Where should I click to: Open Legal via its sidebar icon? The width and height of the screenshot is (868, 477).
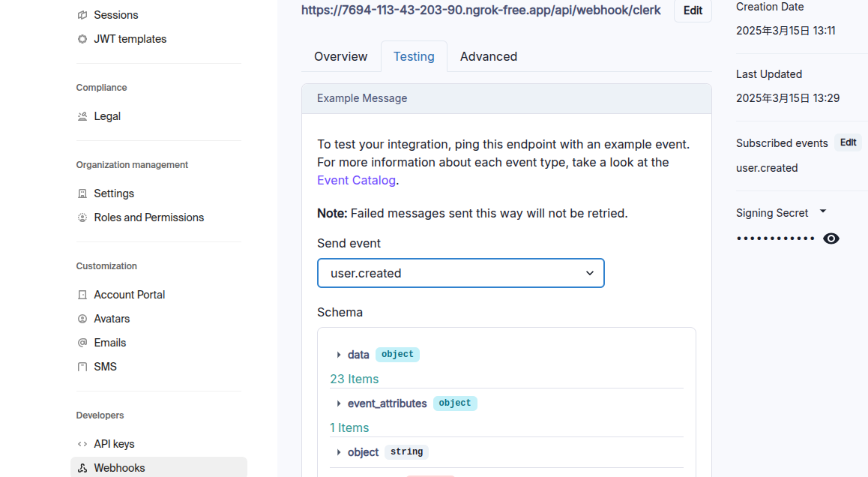click(82, 116)
